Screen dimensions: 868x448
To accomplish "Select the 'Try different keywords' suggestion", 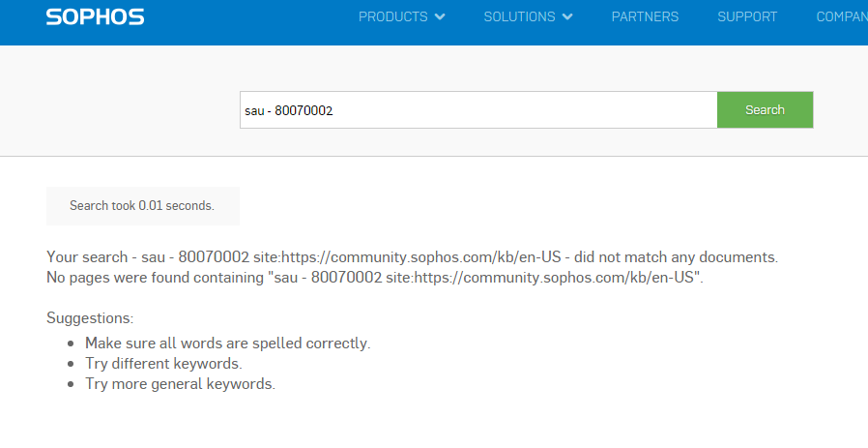I will click(164, 364).
